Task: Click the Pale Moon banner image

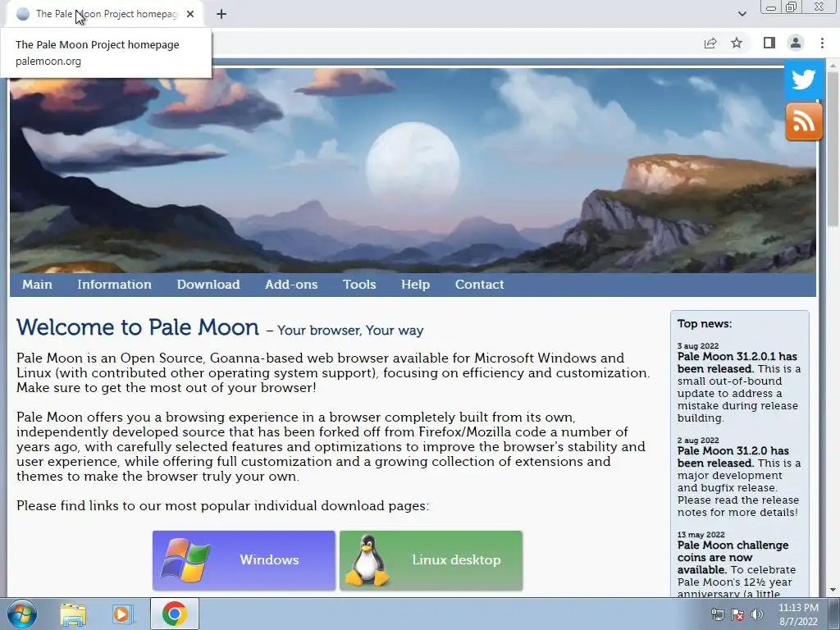Action: [413, 170]
